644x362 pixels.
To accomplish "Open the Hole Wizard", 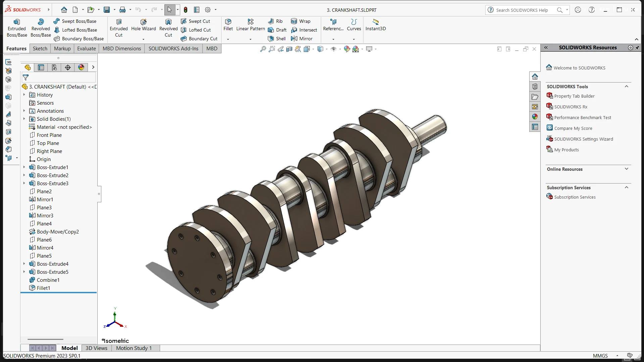I will [144, 25].
